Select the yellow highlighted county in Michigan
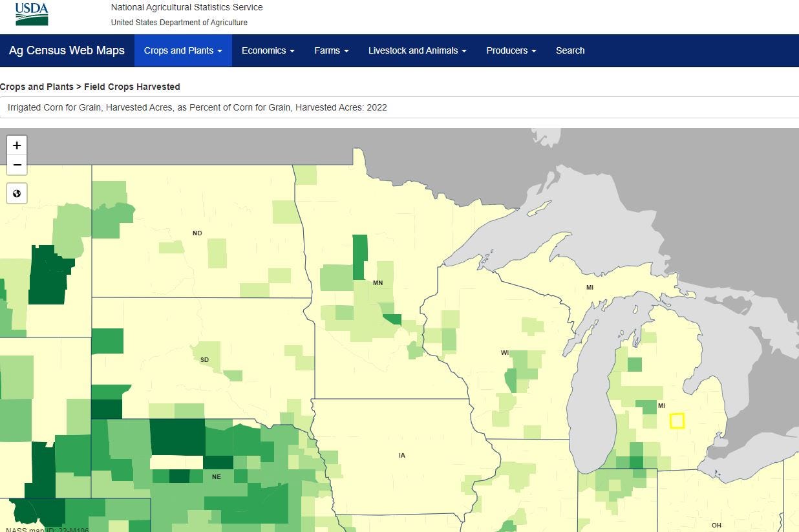 click(x=677, y=421)
